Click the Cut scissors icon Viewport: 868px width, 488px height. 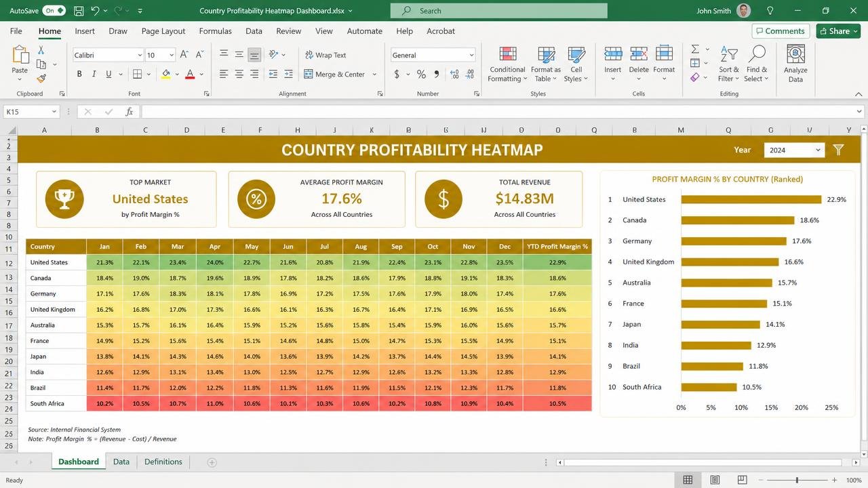pyautogui.click(x=41, y=50)
